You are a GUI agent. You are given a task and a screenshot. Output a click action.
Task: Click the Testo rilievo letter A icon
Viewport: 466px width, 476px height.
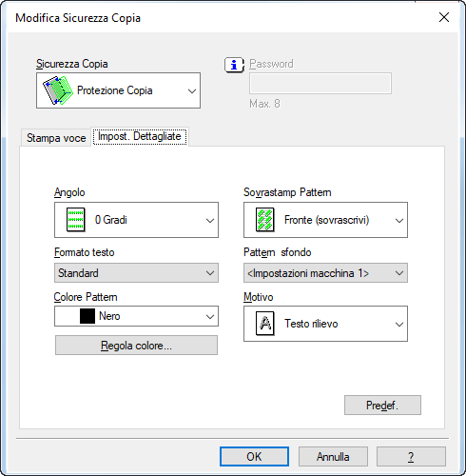click(265, 324)
